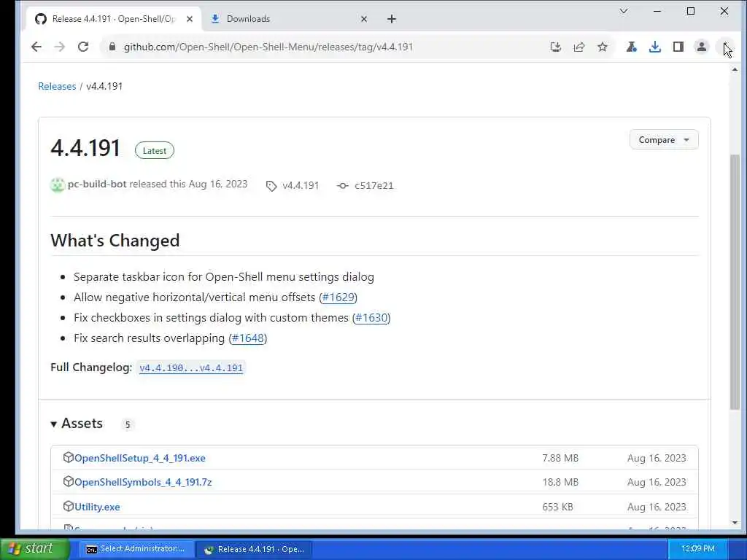Screen dimensions: 747x560
Task: Click the 4.4.191 release title
Action: click(85, 147)
